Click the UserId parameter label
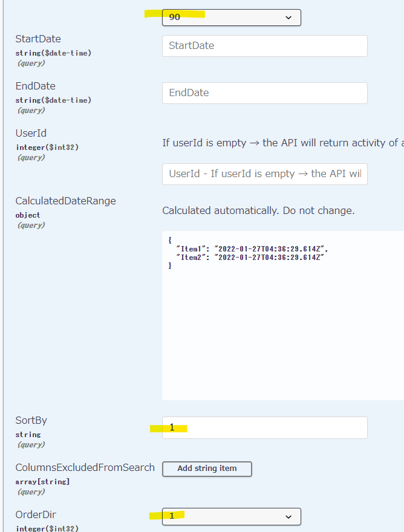 pos(31,134)
